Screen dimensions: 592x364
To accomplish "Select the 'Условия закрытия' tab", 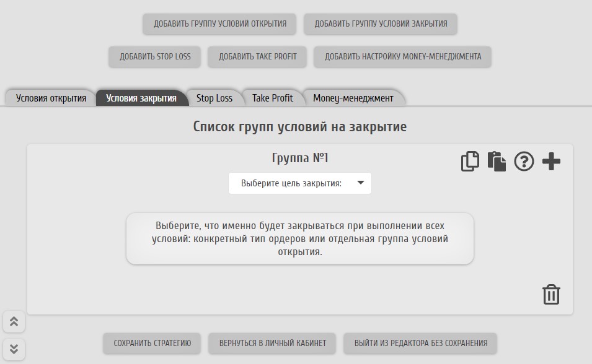I will 141,98.
